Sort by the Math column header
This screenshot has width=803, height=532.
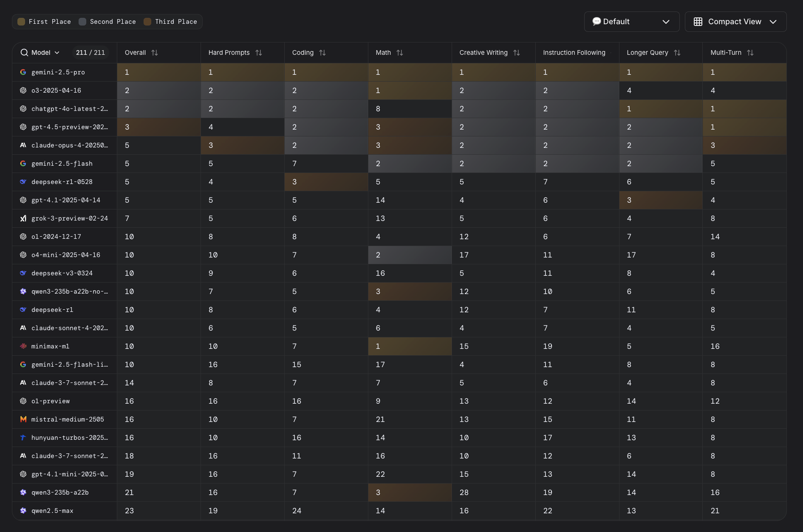(x=383, y=53)
